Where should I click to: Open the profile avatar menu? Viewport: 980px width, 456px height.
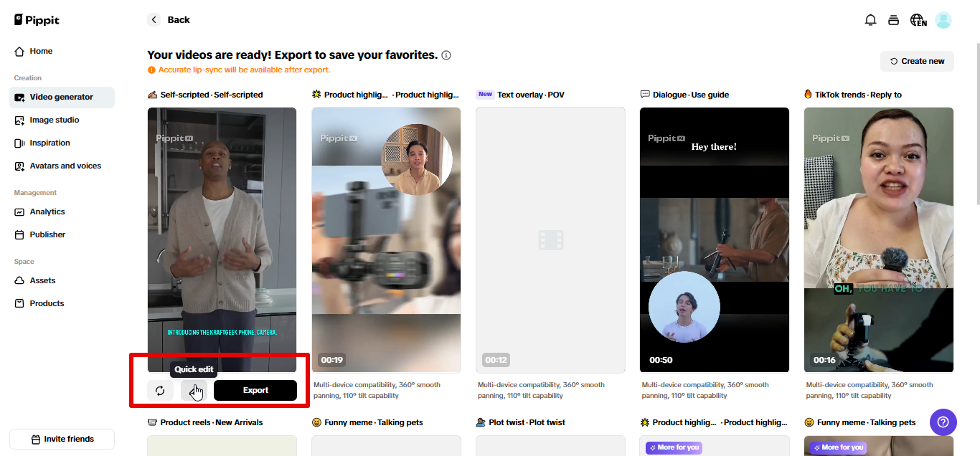[943, 20]
